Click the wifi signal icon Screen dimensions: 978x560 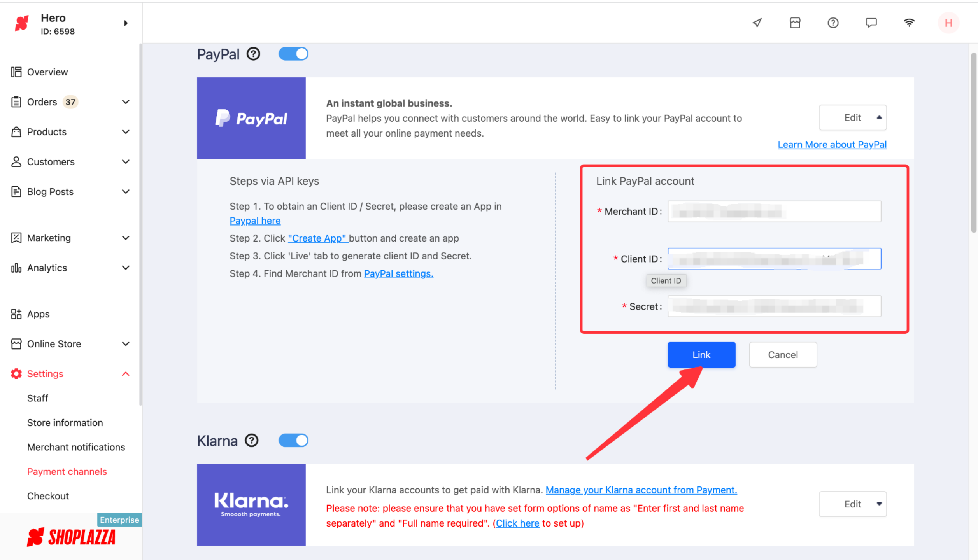pyautogui.click(x=909, y=23)
